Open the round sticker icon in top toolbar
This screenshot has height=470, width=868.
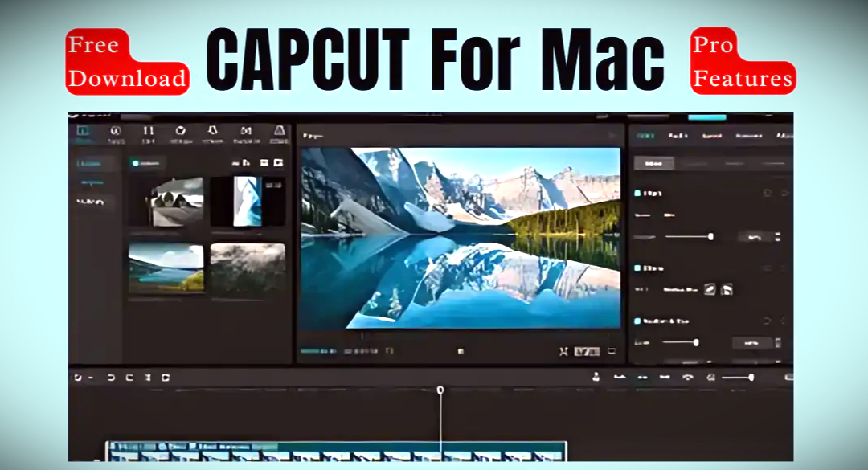(181, 133)
